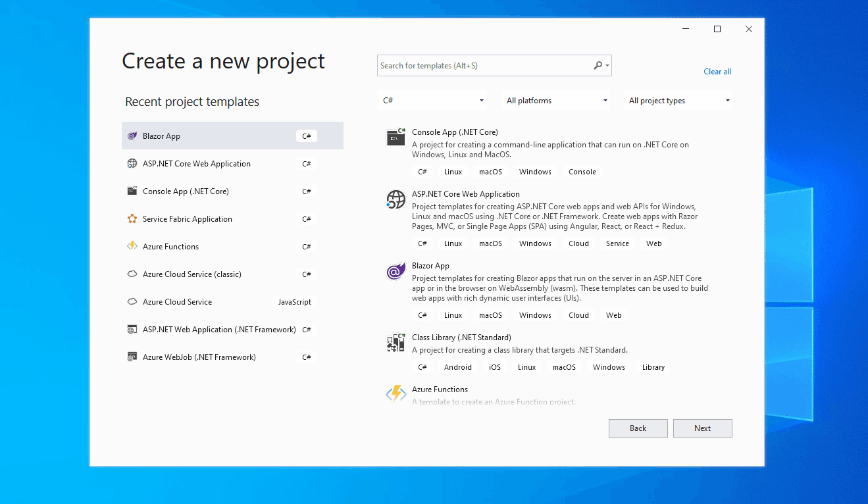
Task: Click the Azure Cloud Service (classic) cloud icon
Action: [132, 274]
